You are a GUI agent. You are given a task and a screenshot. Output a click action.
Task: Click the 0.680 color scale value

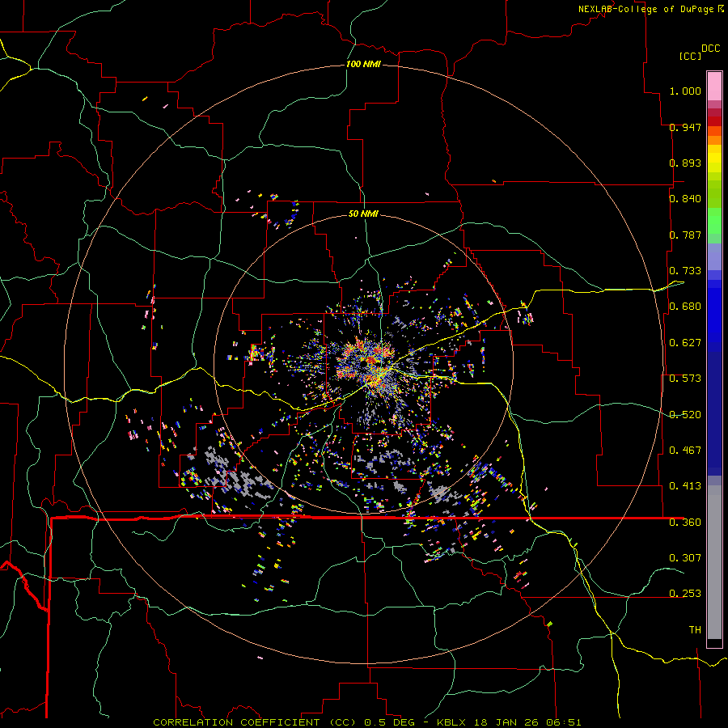(685, 307)
